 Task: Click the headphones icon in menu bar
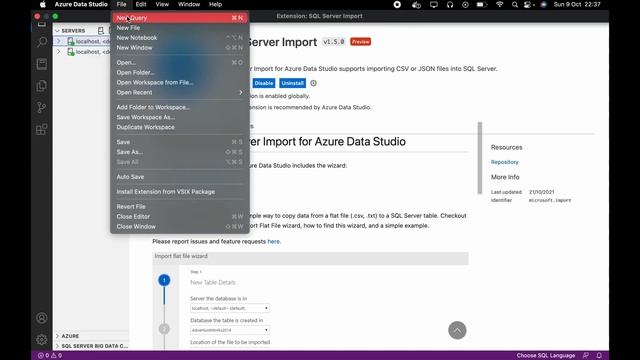click(450, 4)
